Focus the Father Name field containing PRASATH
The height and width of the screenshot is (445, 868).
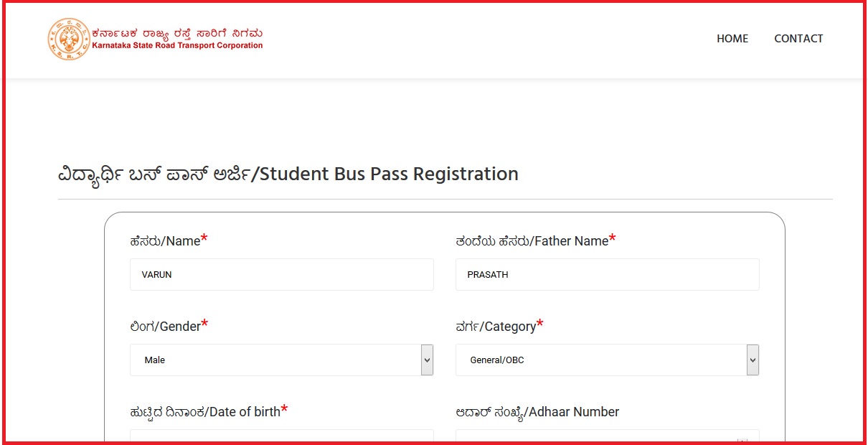tap(607, 274)
